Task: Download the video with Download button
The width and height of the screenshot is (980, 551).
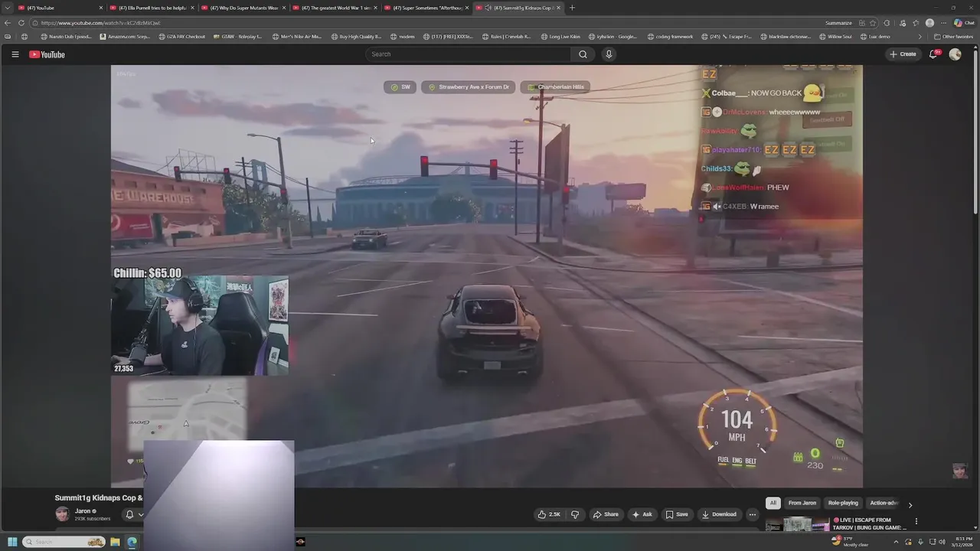Action: tap(719, 514)
